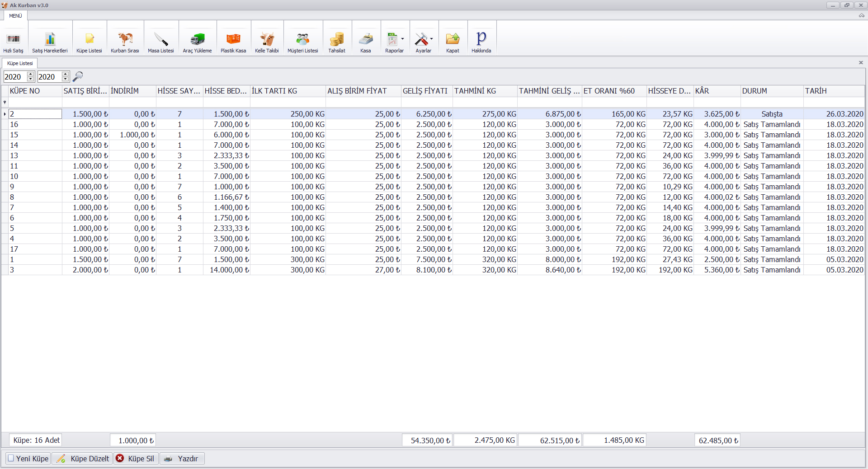Viewport: 868px width, 469px height.
Task: Select the MENÜ ribbon tab
Action: pos(15,16)
